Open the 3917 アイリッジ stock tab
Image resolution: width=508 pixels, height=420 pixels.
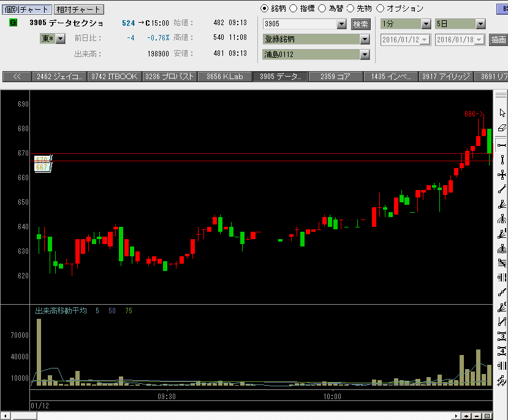pos(445,77)
